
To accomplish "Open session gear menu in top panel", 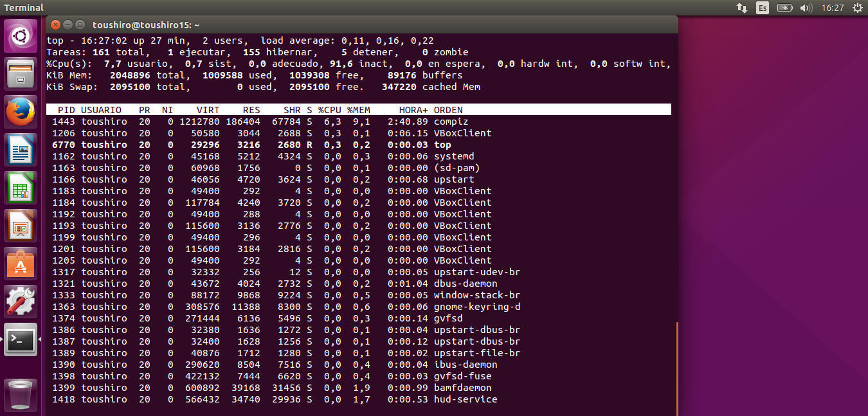I will tap(858, 8).
